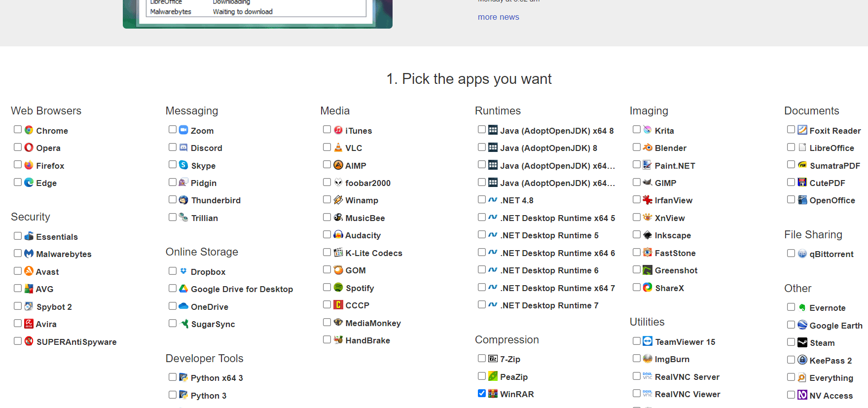Click the Evernote elephant icon
The height and width of the screenshot is (408, 868).
tap(802, 307)
